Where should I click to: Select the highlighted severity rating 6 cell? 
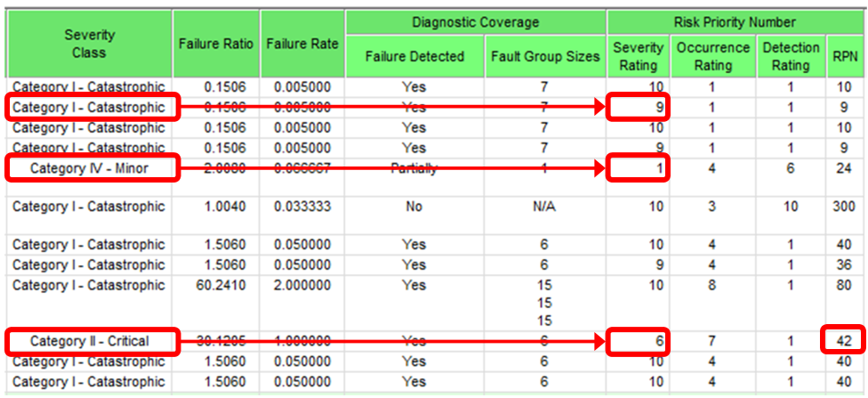coord(638,341)
